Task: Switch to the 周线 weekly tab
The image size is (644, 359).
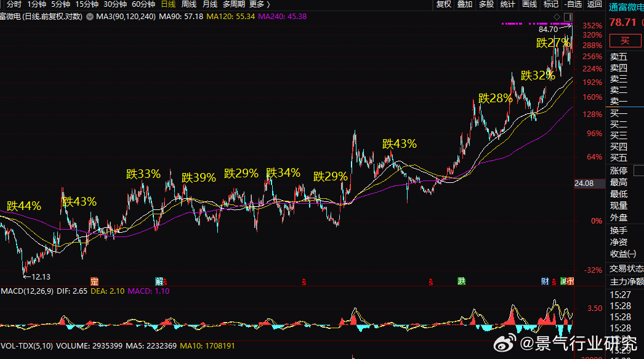Action: pyautogui.click(x=189, y=4)
